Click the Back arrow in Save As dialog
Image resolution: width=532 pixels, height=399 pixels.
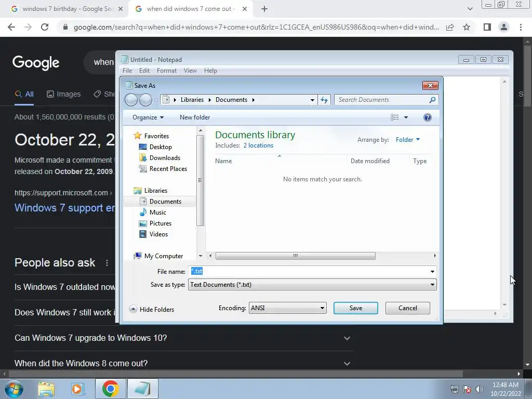click(x=131, y=100)
